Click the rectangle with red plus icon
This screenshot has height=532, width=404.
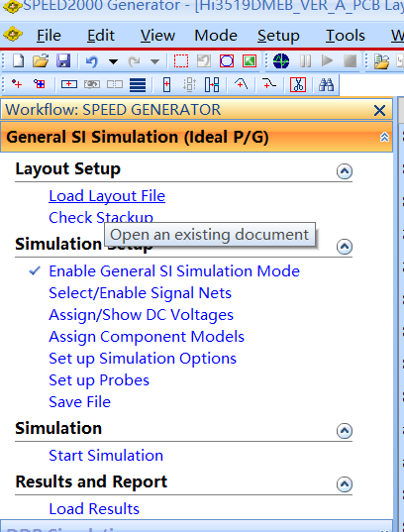tap(69, 84)
